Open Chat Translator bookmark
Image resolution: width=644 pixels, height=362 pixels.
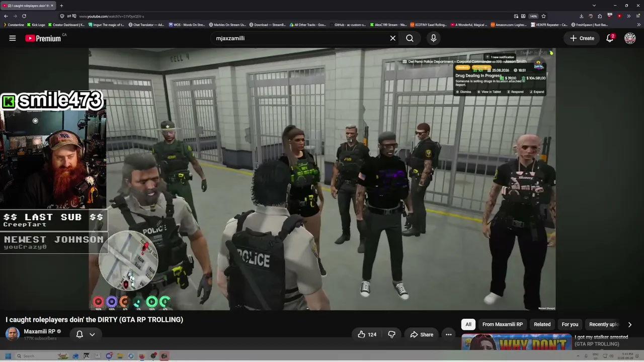tap(146, 25)
